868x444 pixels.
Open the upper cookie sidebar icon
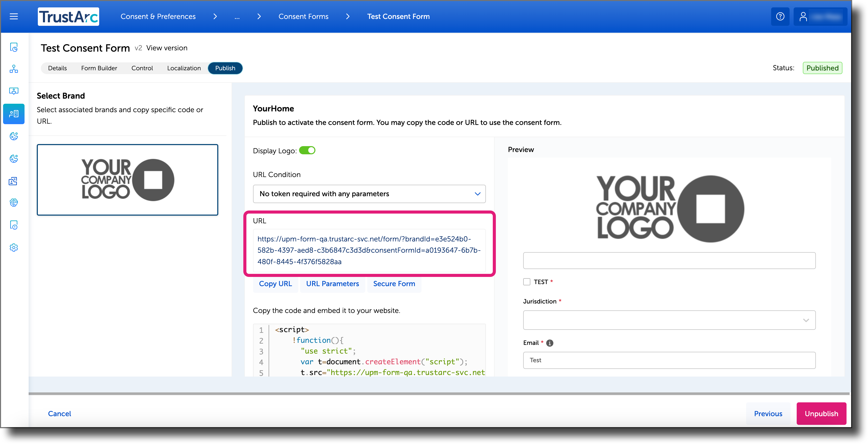(x=14, y=136)
